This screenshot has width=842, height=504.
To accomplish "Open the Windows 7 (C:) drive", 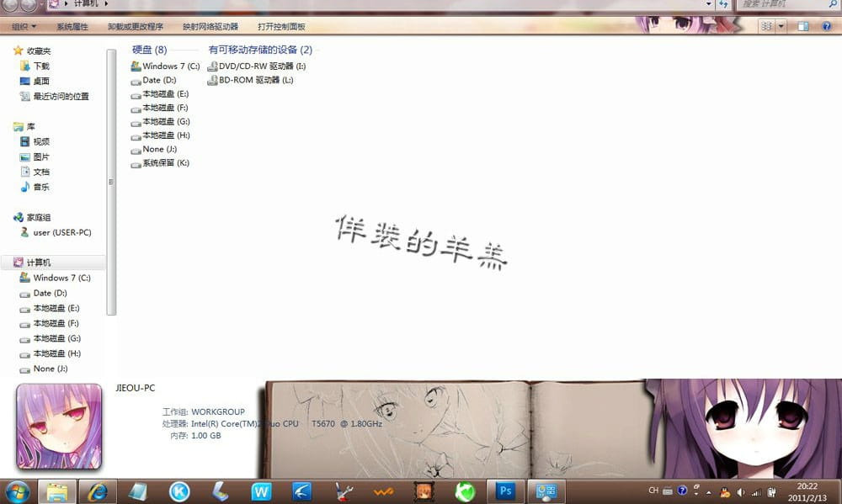I will point(169,65).
